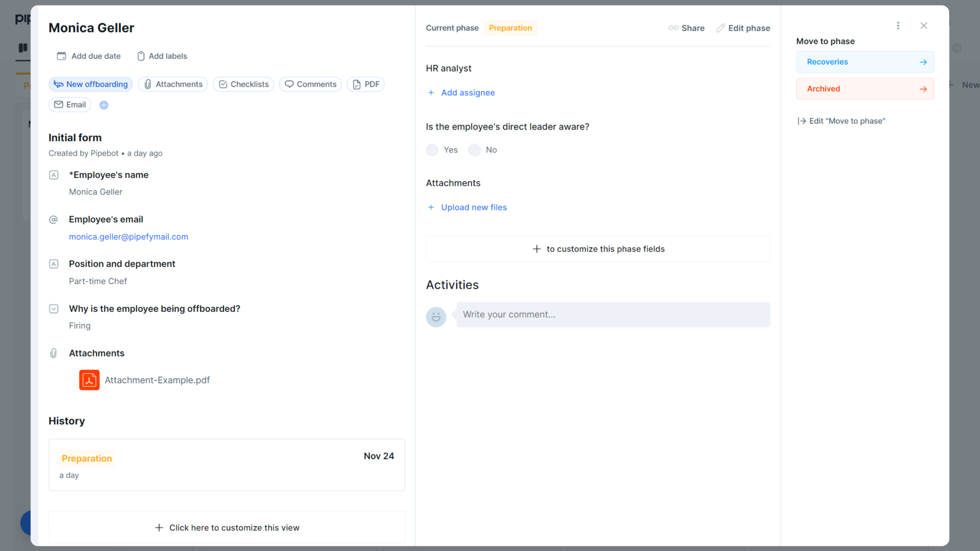Export the card with the PDF icon
Viewport: 980px width, 551px height.
357,84
